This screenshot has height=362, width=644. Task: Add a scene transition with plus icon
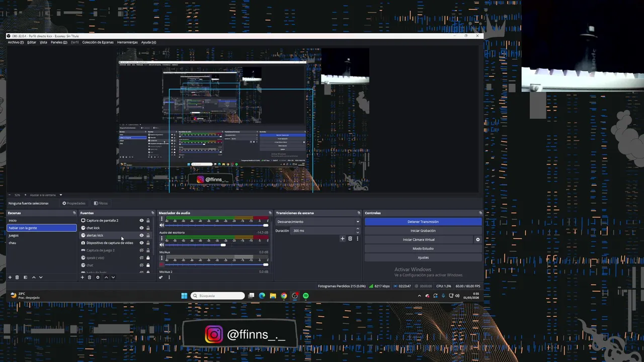pos(343,238)
